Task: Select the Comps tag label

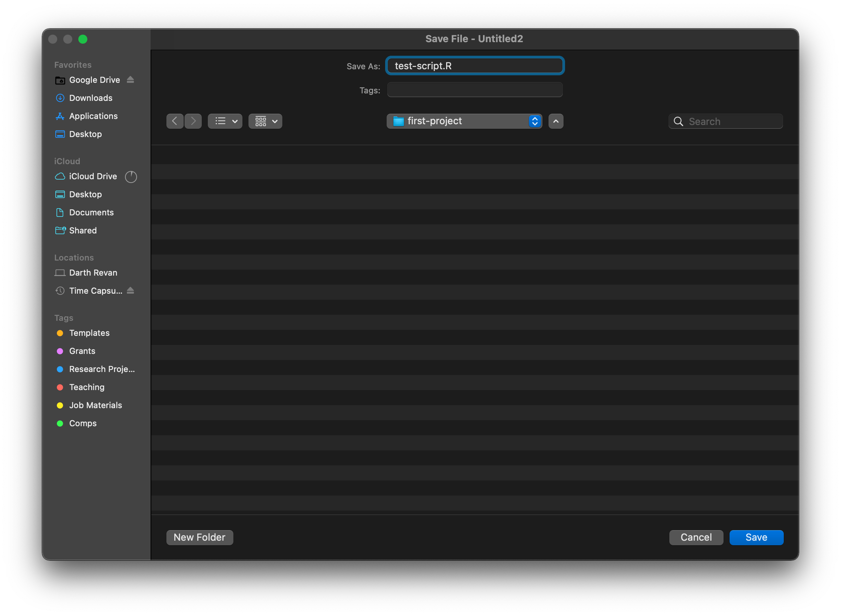Action: click(83, 423)
